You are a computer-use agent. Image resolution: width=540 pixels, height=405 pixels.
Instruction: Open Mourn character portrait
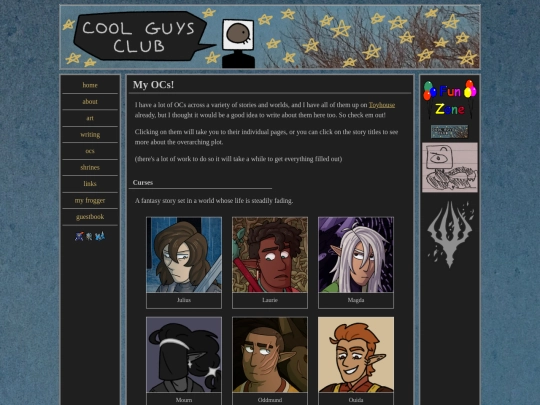coord(184,355)
